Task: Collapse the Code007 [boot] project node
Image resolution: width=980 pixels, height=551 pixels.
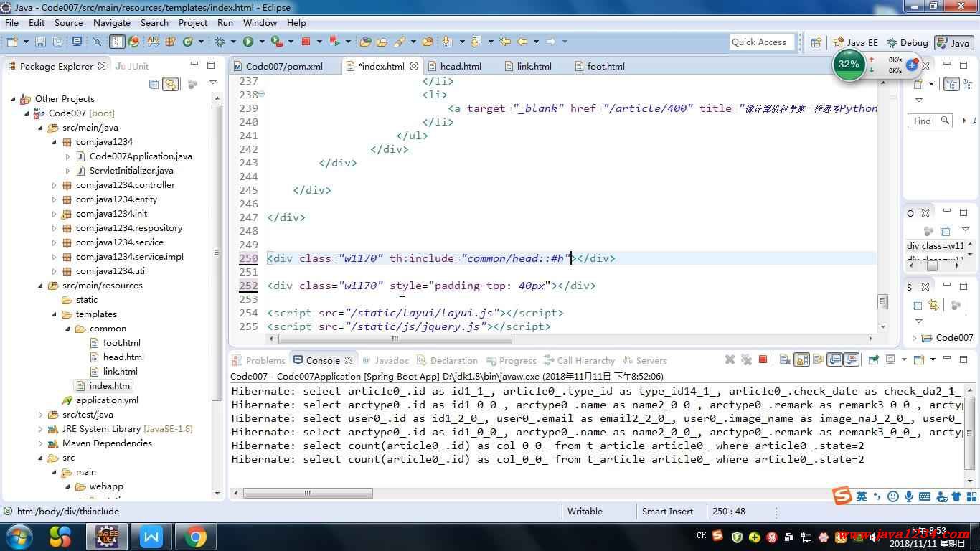Action: click(x=27, y=113)
